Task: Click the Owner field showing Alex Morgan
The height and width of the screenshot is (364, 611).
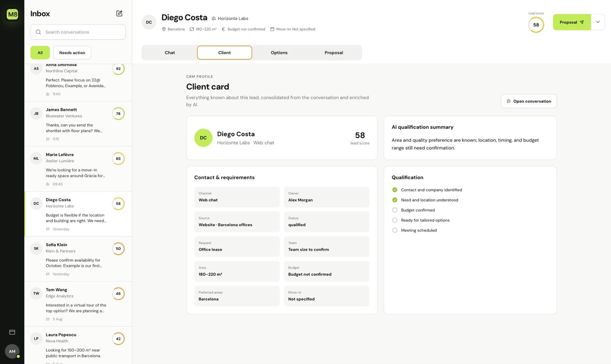Action: click(x=326, y=197)
